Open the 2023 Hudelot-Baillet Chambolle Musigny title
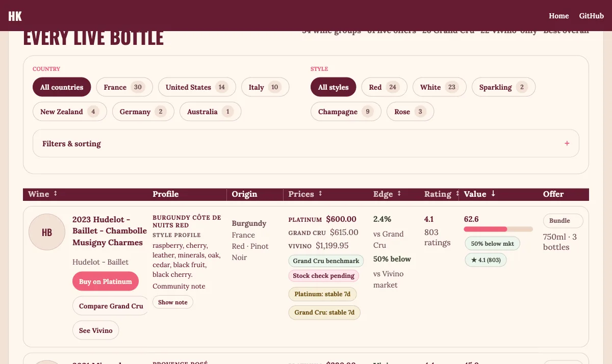The image size is (612, 364). click(x=110, y=231)
